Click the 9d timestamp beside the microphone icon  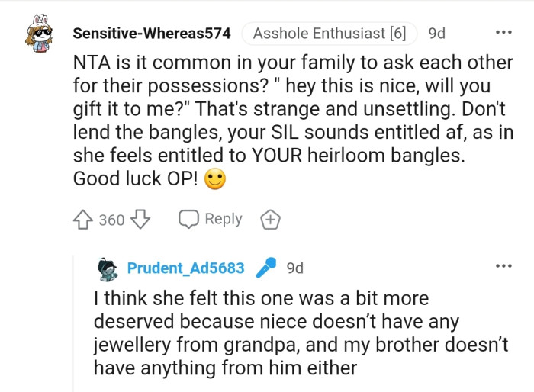point(294,268)
